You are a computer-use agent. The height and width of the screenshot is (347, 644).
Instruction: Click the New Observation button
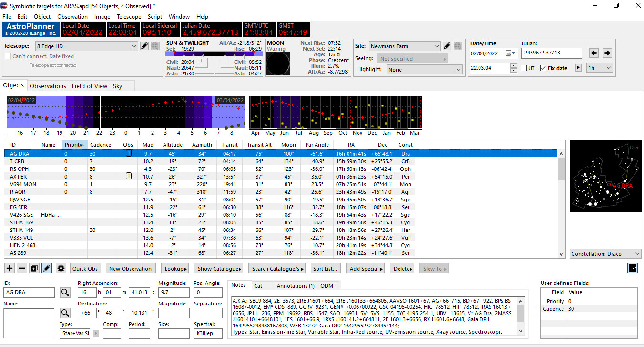pos(131,269)
